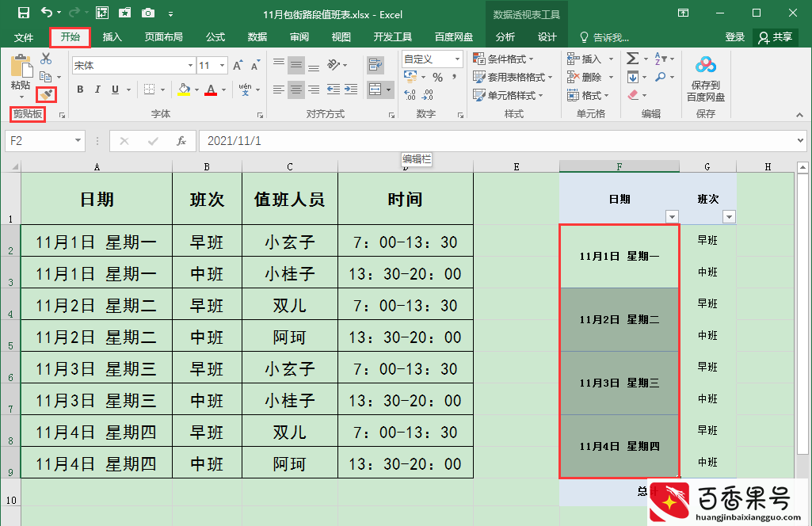Click 保存到百度网盘 cloud icon
The image size is (812, 526).
tap(705, 66)
